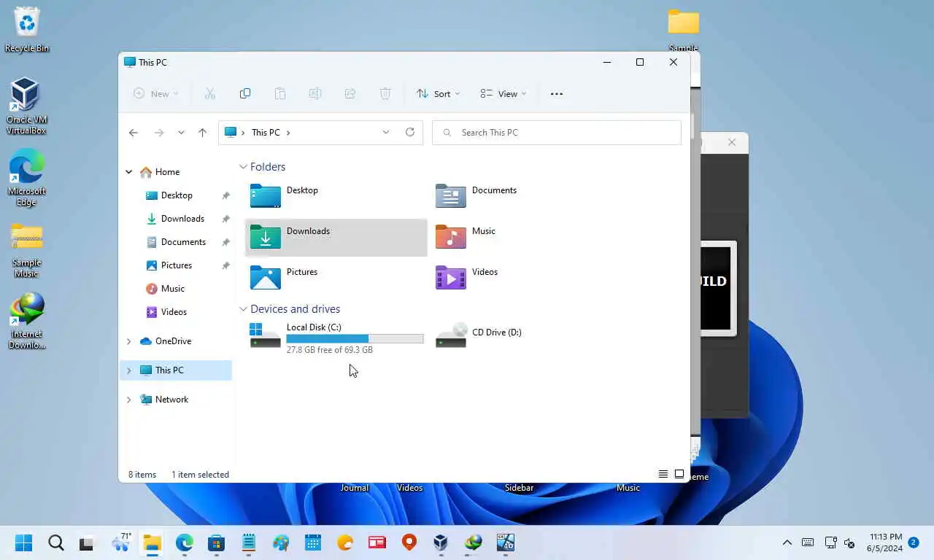The width and height of the screenshot is (934, 560).
Task: Select the Recycle Bin desktop icon
Action: (27, 29)
